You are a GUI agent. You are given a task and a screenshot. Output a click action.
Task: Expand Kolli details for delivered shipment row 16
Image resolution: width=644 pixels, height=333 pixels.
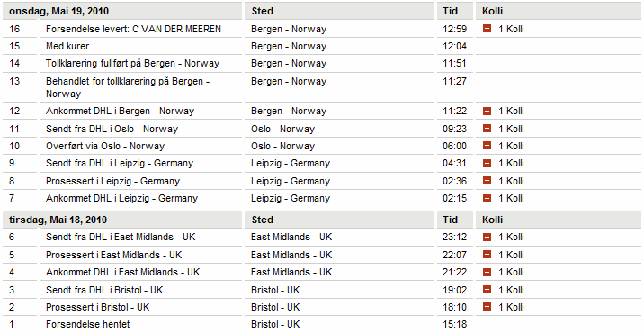click(x=487, y=29)
